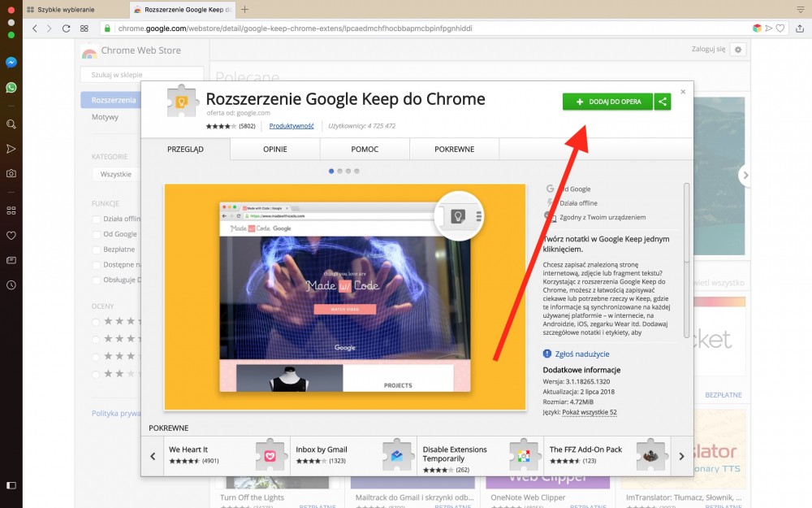Check the Dostępne filter checkbox
Viewport: 812px width, 508px height.
coord(96,265)
